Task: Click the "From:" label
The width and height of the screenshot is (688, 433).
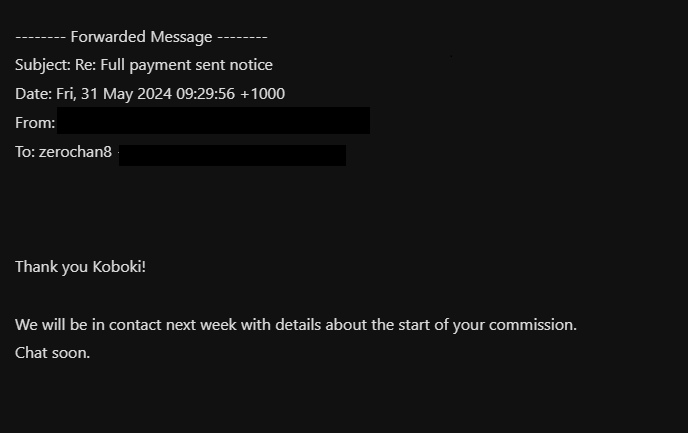Action: coord(34,123)
